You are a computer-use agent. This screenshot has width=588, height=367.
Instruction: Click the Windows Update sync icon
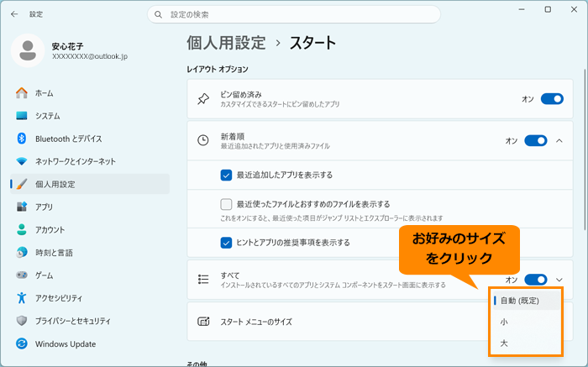(22, 343)
